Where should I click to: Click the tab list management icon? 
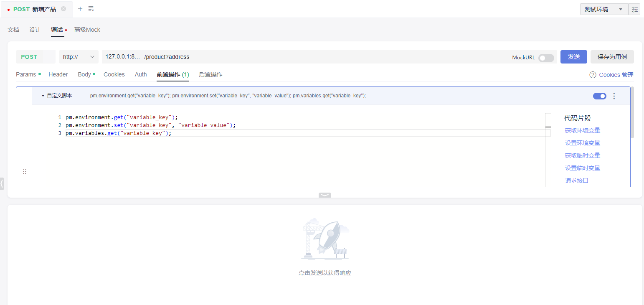click(x=91, y=9)
